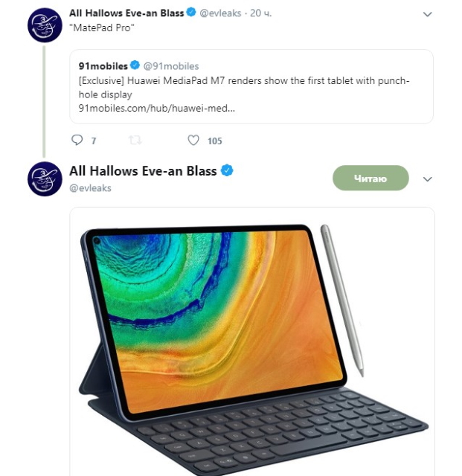Click verified badge in top tweet header
The width and height of the screenshot is (462, 476).
click(x=191, y=12)
